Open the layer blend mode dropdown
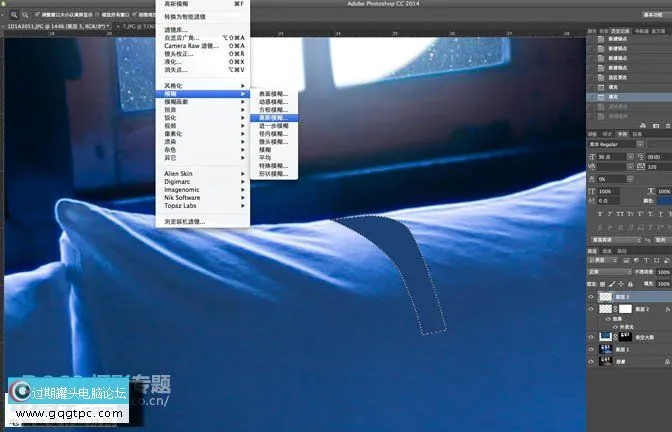The width and height of the screenshot is (672, 432). point(607,271)
